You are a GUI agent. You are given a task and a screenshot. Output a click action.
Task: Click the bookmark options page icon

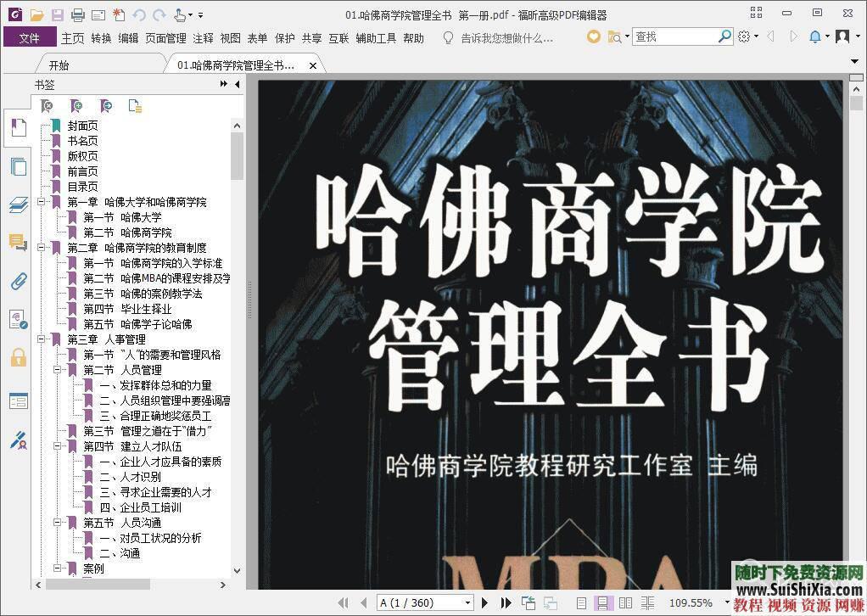(x=135, y=105)
